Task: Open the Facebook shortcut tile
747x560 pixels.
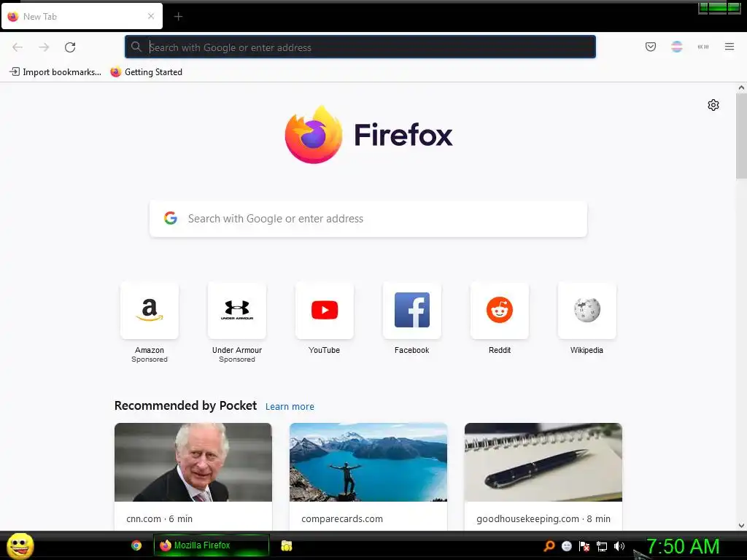Action: 412,311
